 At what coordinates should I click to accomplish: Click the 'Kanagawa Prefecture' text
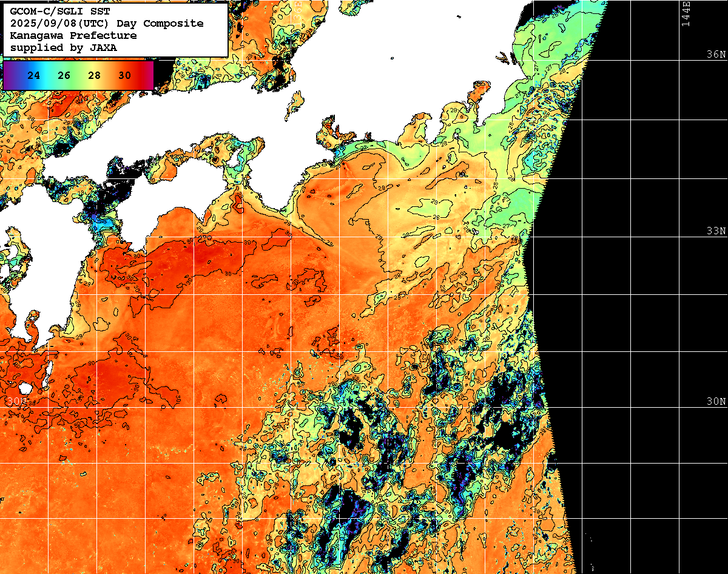[x=73, y=35]
